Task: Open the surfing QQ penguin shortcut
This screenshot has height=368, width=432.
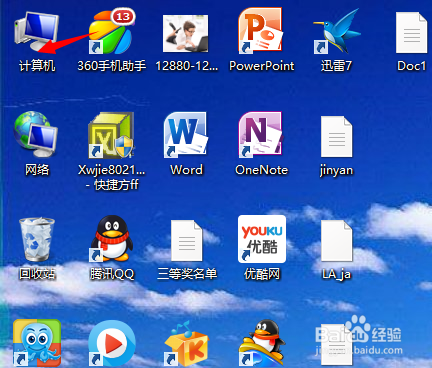Action: tap(262, 343)
